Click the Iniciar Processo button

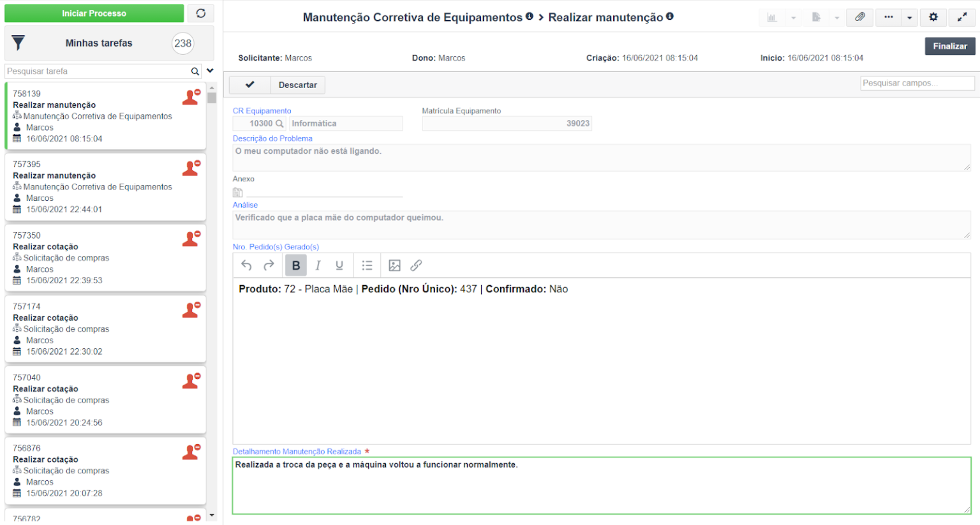tap(94, 13)
